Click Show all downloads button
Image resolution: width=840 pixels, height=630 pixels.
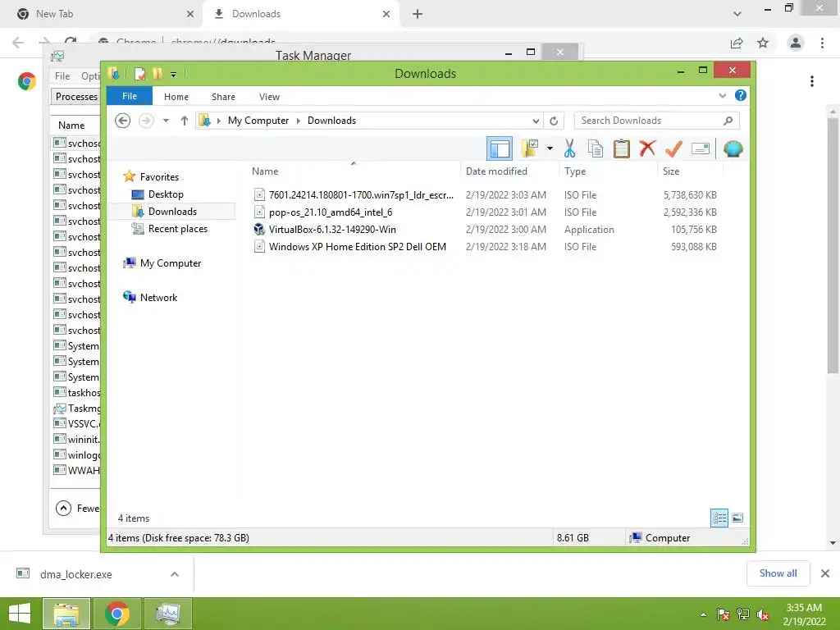pyautogui.click(x=778, y=573)
